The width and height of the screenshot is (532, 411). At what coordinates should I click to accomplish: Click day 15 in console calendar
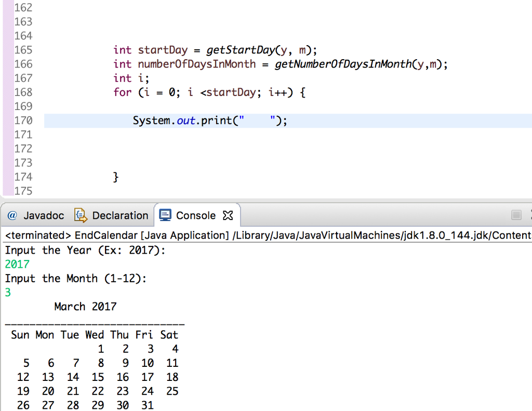pos(98,377)
